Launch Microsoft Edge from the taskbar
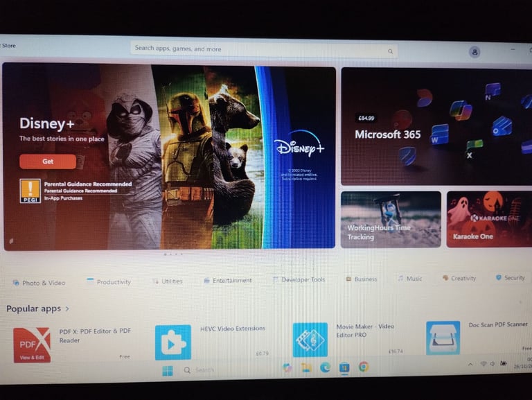Viewport: 532px width, 400px height. click(325, 367)
